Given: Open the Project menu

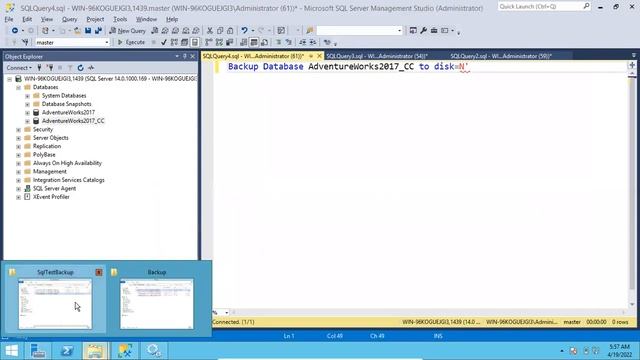Looking at the screenshot, I should tap(95, 19).
